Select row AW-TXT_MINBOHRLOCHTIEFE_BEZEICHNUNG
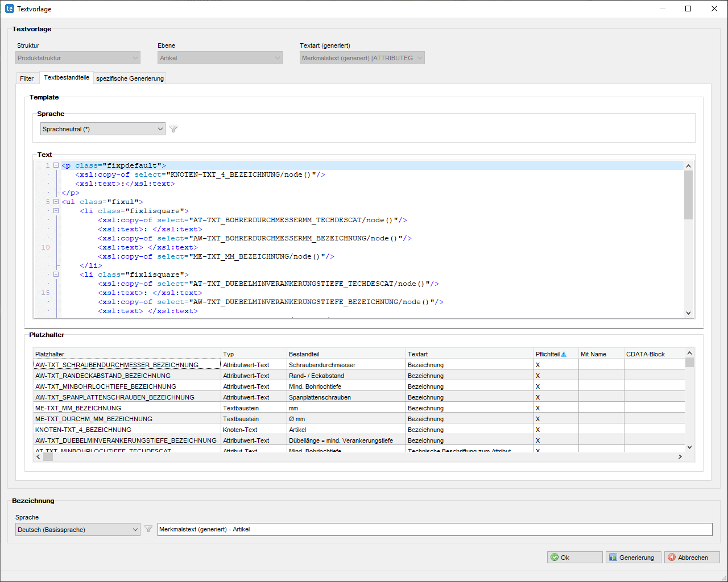This screenshot has width=728, height=582. (x=359, y=386)
